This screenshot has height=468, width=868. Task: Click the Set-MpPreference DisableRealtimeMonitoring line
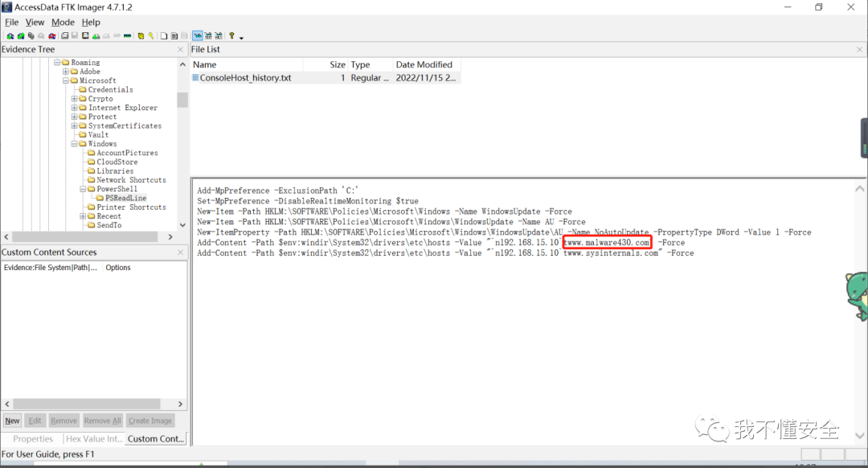coord(308,201)
